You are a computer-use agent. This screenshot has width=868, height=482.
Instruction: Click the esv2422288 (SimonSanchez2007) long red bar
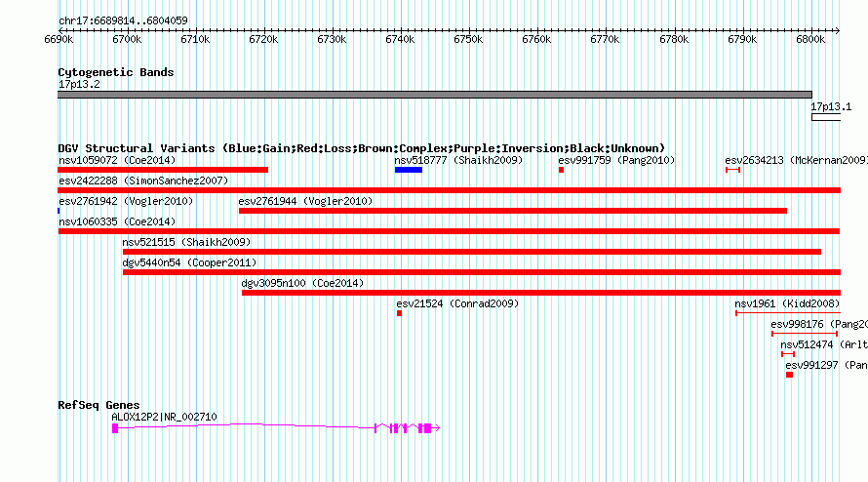pyautogui.click(x=449, y=190)
